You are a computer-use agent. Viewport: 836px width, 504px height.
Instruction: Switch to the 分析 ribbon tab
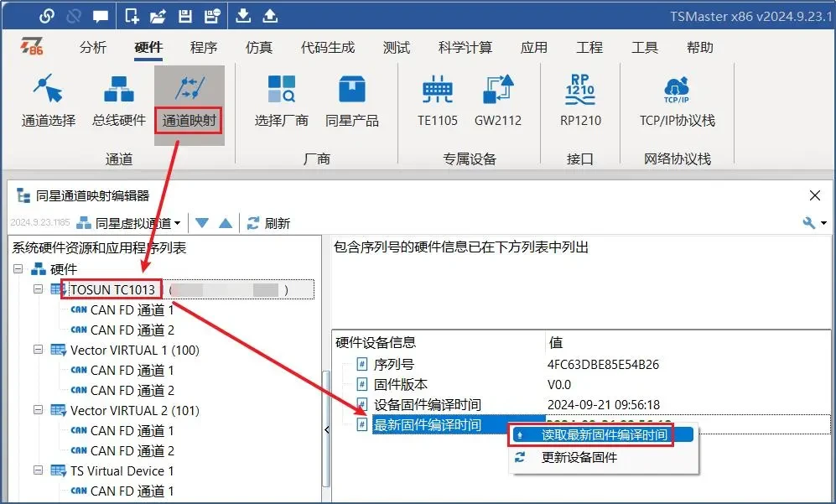point(93,48)
